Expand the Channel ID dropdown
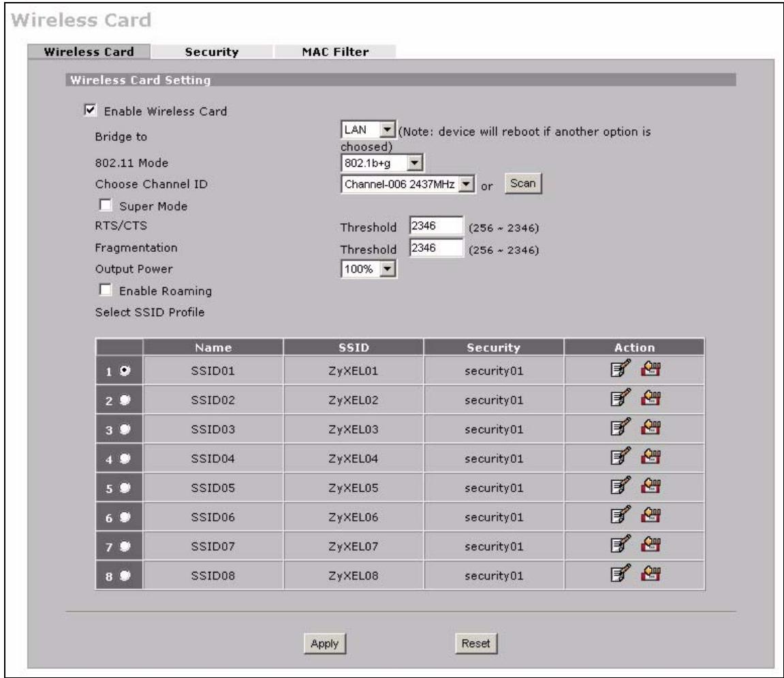This screenshot has height=678, width=784. [408, 184]
